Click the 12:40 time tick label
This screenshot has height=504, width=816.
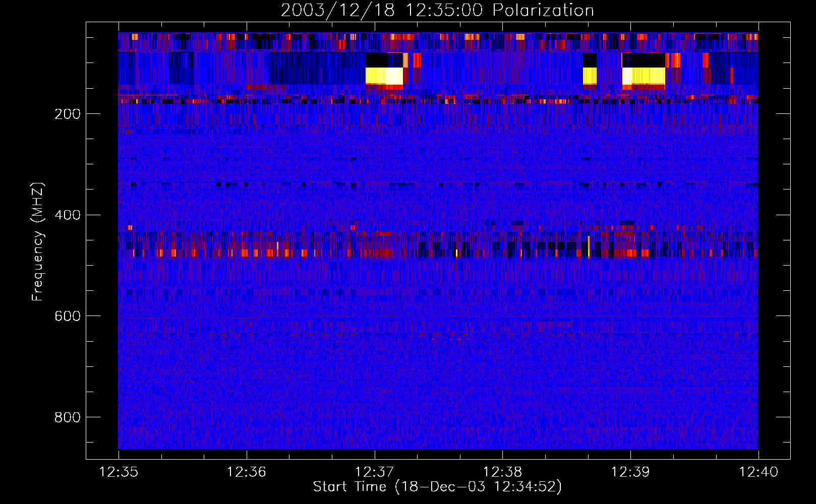(759, 472)
